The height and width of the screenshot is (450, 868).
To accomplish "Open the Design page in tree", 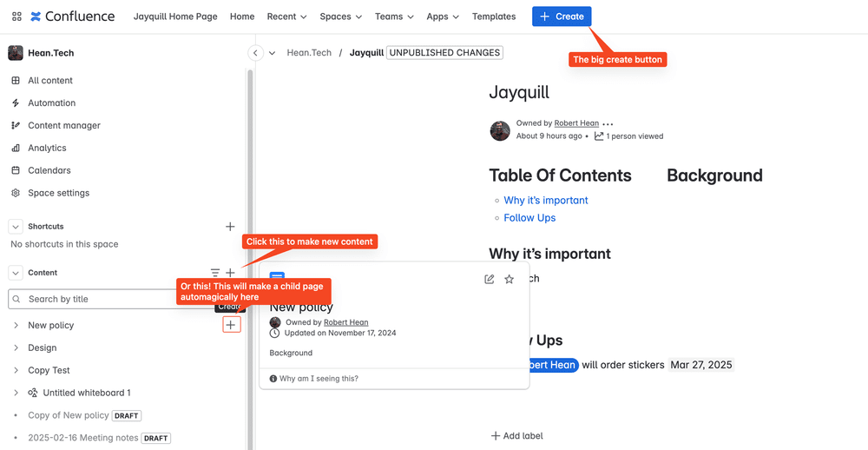I will (42, 348).
